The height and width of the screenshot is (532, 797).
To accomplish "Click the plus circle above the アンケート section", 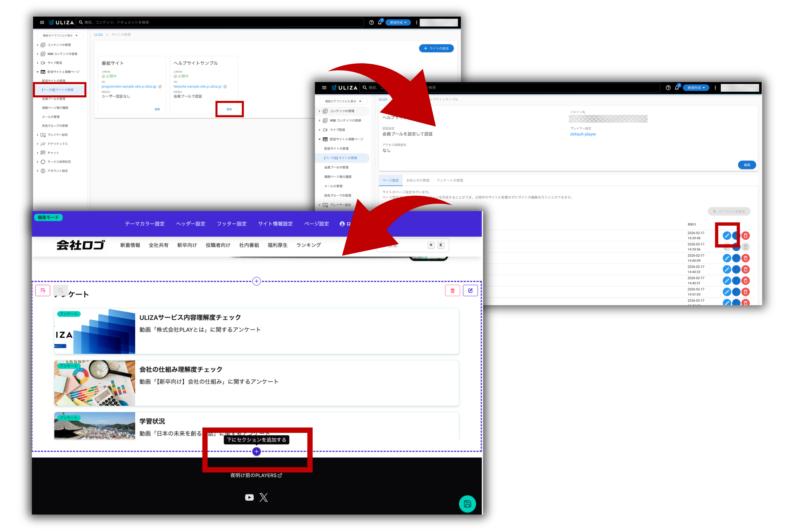I will coord(257,281).
